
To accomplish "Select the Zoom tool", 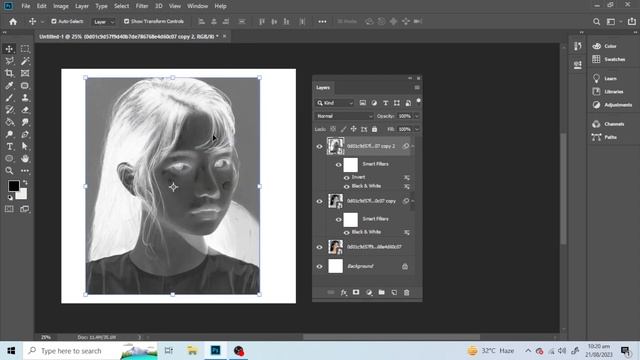I will coord(9,171).
